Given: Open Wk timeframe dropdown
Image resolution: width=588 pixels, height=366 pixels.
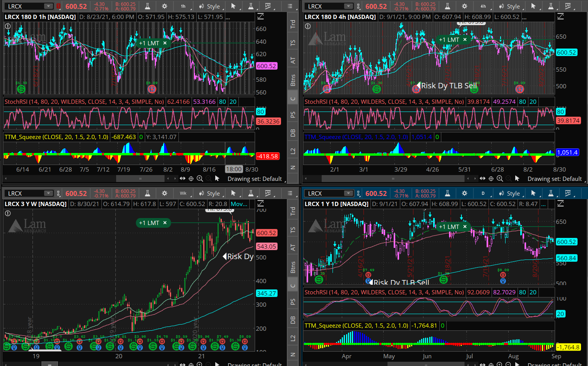Looking at the screenshot, I should (183, 193).
